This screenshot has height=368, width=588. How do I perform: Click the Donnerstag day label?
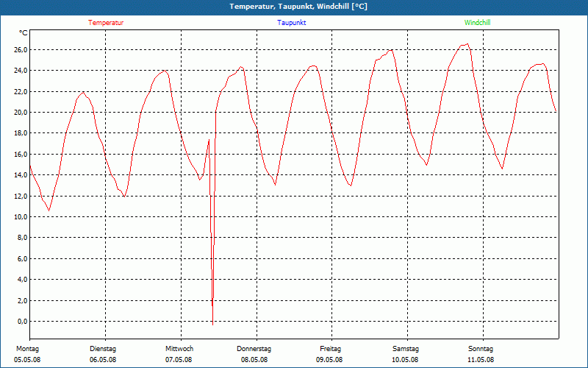click(254, 349)
